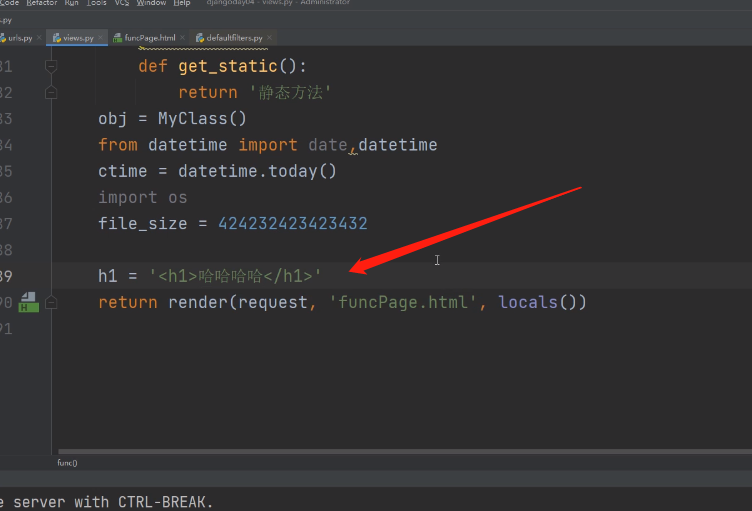The image size is (752, 511).
Task: Open the Window menu
Action: 151,3
